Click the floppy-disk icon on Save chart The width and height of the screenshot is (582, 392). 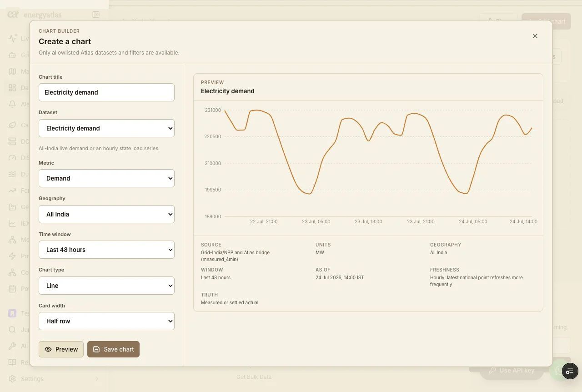pos(96,349)
